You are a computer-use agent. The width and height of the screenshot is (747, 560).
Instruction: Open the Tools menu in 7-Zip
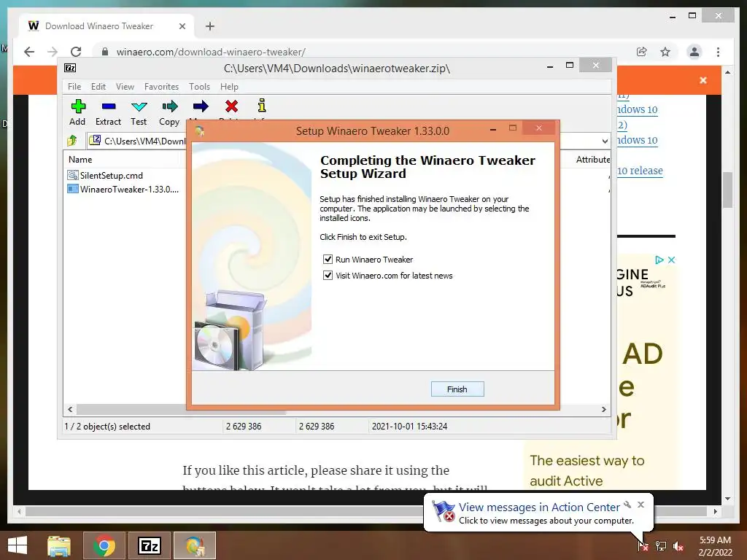tap(199, 87)
